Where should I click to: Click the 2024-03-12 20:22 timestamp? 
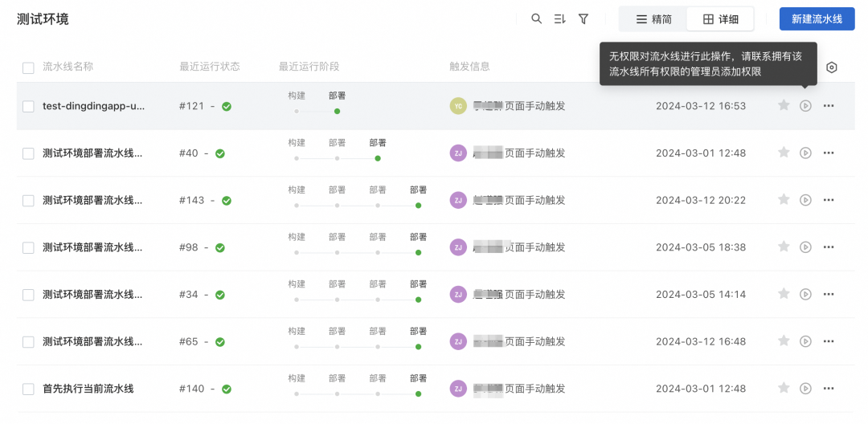[701, 200]
